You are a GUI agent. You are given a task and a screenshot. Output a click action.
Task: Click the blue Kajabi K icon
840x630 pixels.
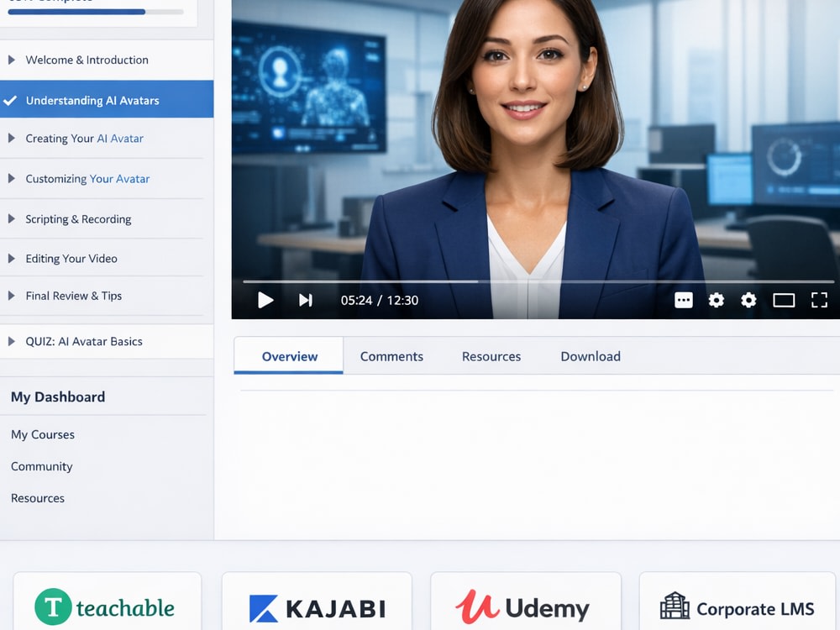(264, 608)
